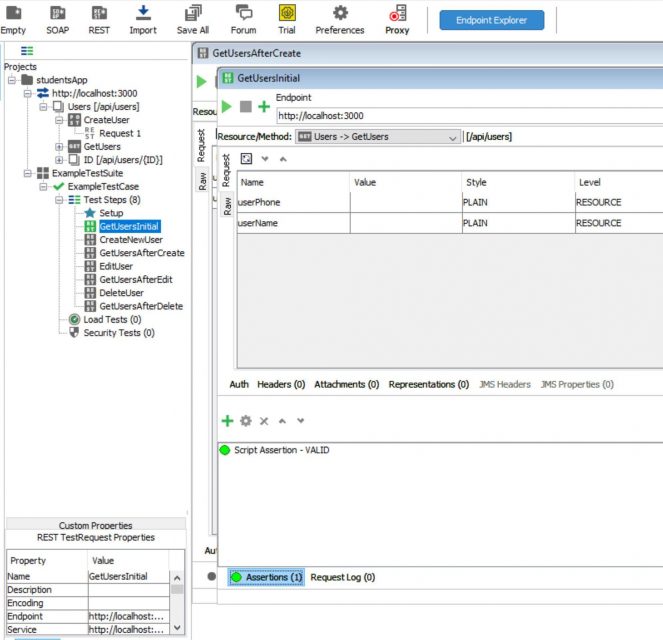Open Resource/Method dropdown Users -> GetUsers
Viewport: 663px width, 640px height.
coord(378,137)
